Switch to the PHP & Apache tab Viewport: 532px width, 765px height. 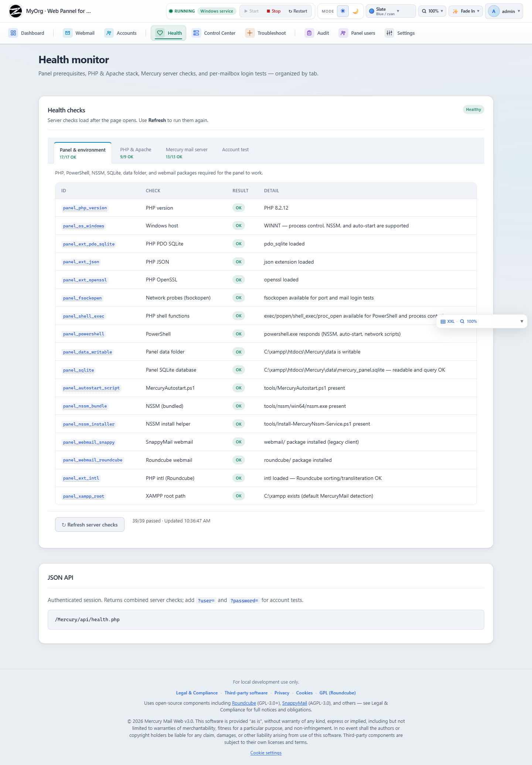tap(136, 153)
